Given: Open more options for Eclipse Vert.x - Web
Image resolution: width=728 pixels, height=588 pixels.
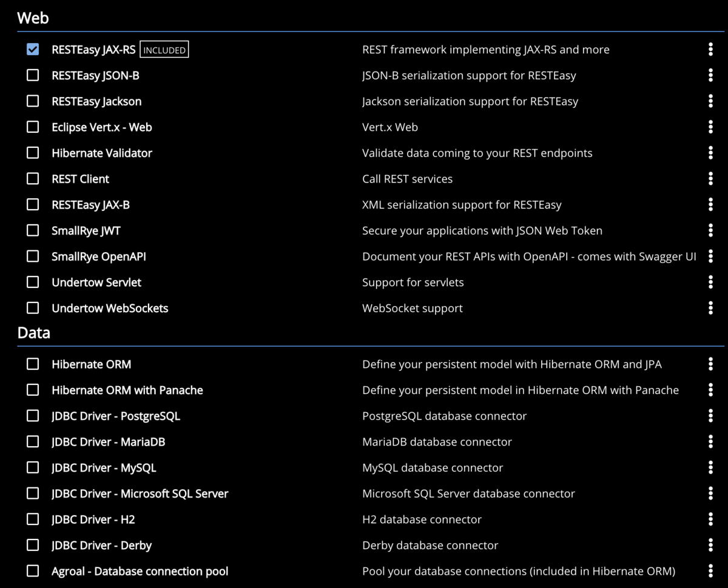Looking at the screenshot, I should pos(710,127).
